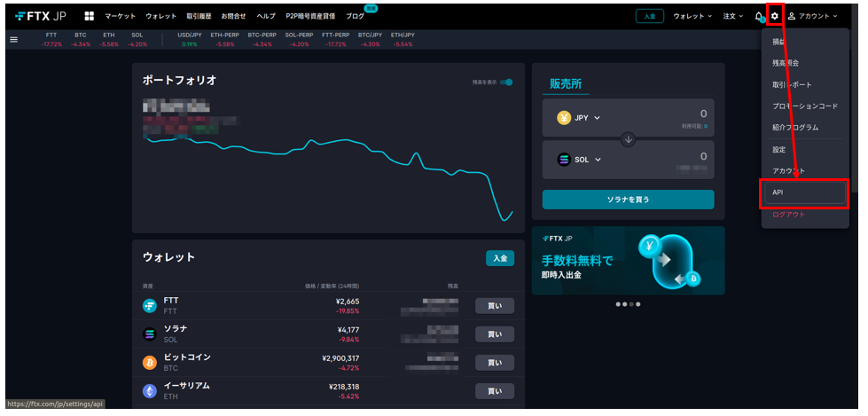Click the ETH ticker in price bar
The width and height of the screenshot is (868, 416).
pyautogui.click(x=109, y=39)
